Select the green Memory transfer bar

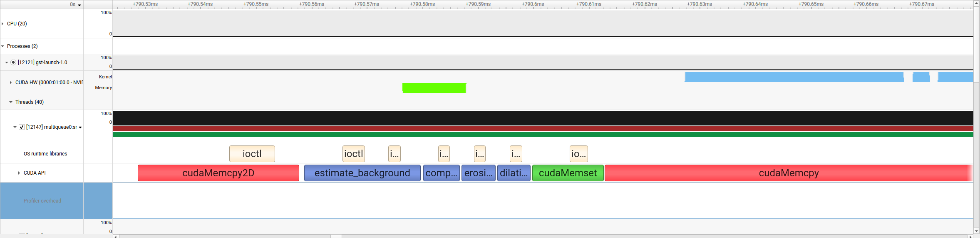(x=434, y=88)
